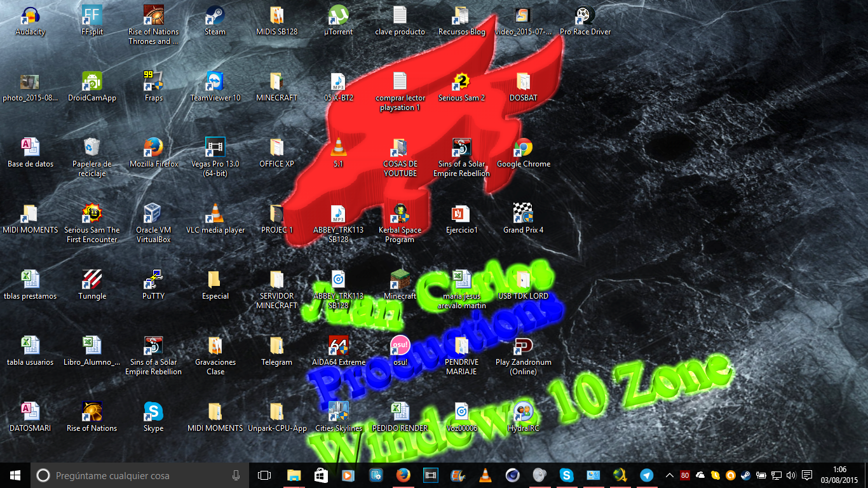
Task: Check the battery status tray icon
Action: click(x=761, y=475)
